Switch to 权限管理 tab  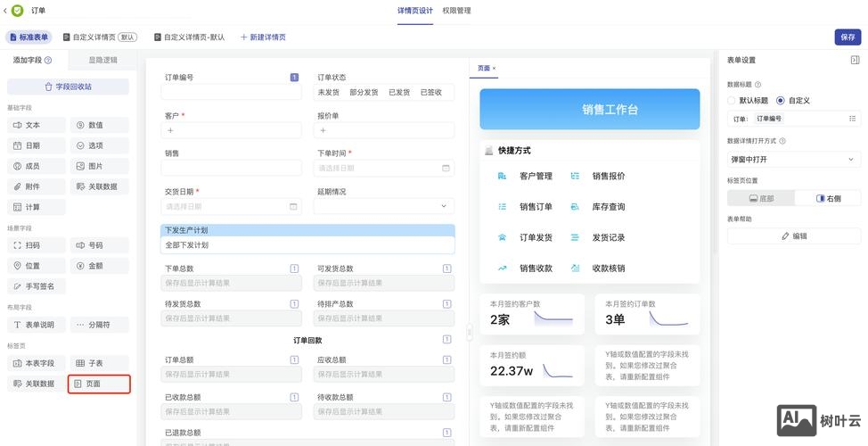tap(456, 11)
